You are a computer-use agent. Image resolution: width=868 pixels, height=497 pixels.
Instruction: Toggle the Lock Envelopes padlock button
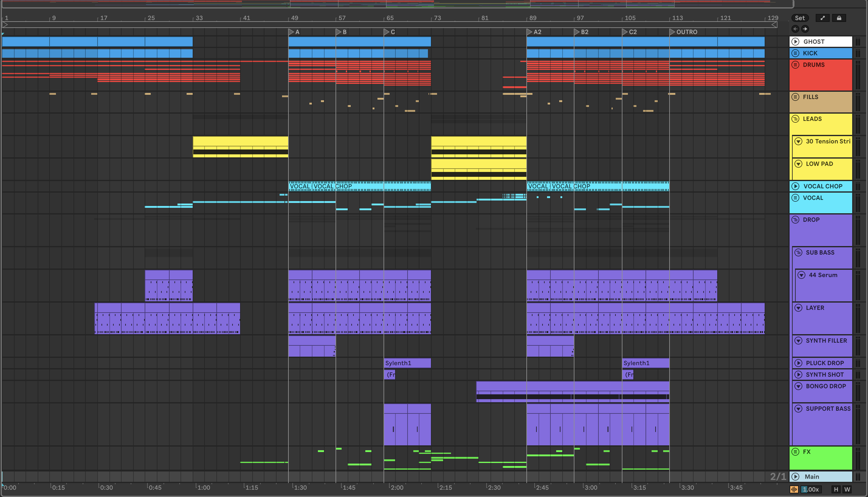pos(839,18)
